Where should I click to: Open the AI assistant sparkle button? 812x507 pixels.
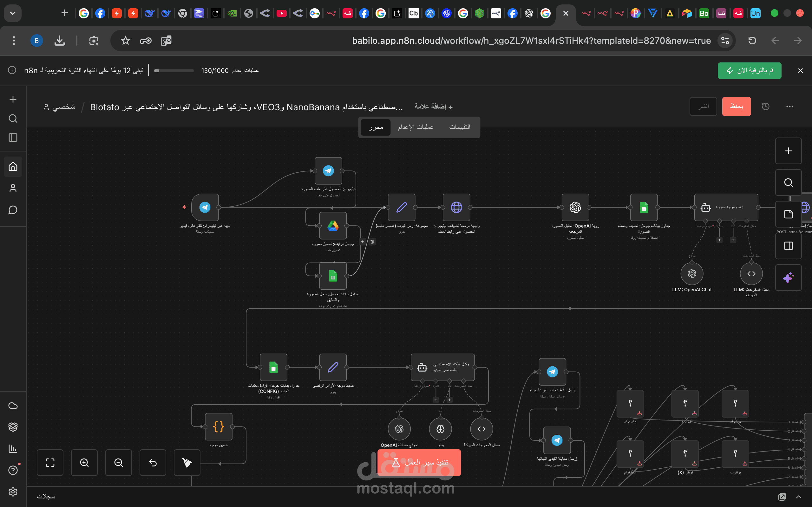(x=788, y=278)
